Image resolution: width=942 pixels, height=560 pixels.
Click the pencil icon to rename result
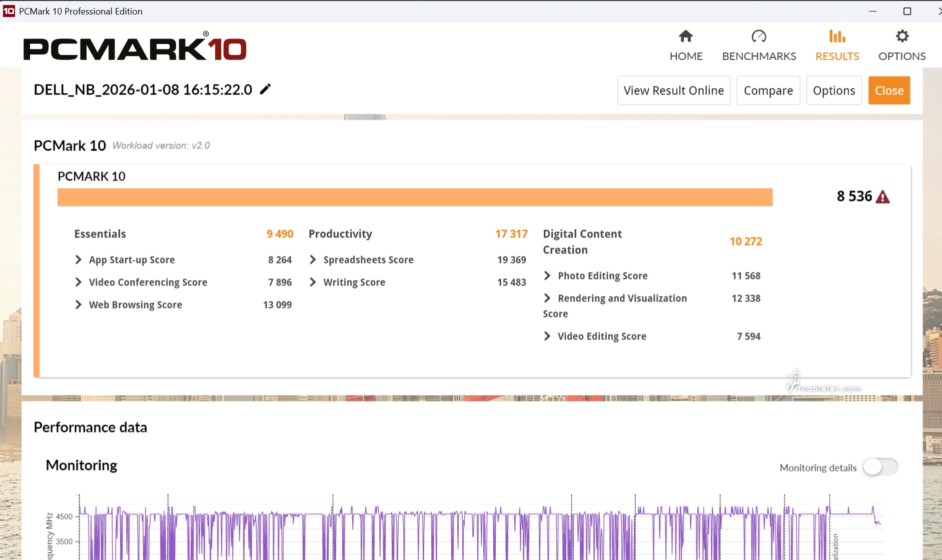(x=265, y=89)
